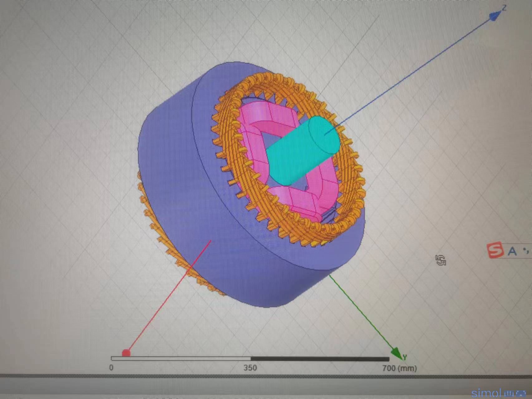Image resolution: width=532 pixels, height=399 pixels.
Task: Click the red X axis endpoint dot
Action: click(126, 353)
